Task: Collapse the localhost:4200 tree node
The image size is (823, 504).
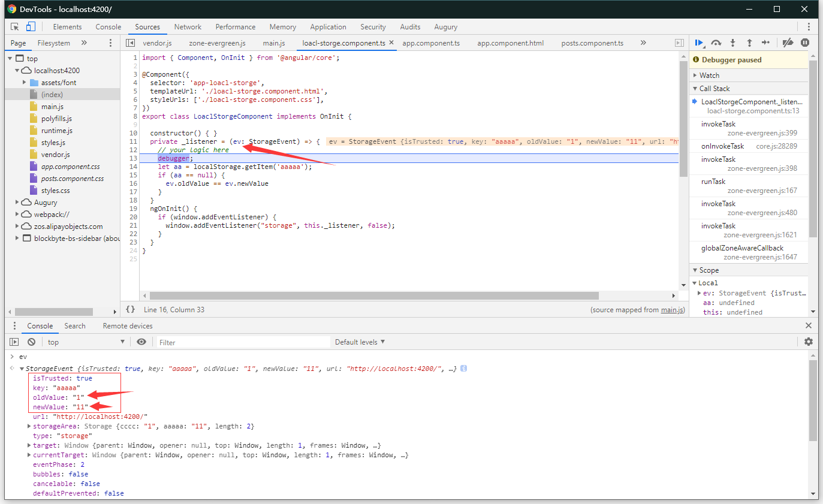Action: point(17,71)
